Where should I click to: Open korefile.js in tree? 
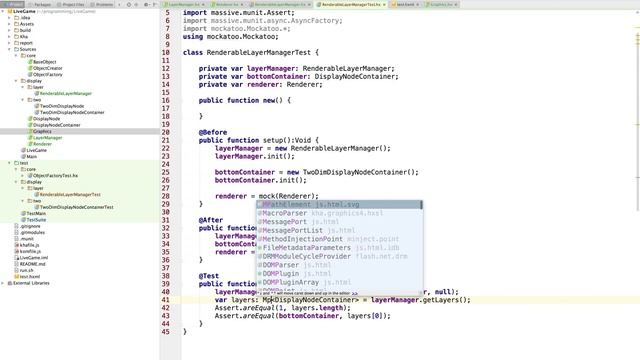tap(28, 251)
